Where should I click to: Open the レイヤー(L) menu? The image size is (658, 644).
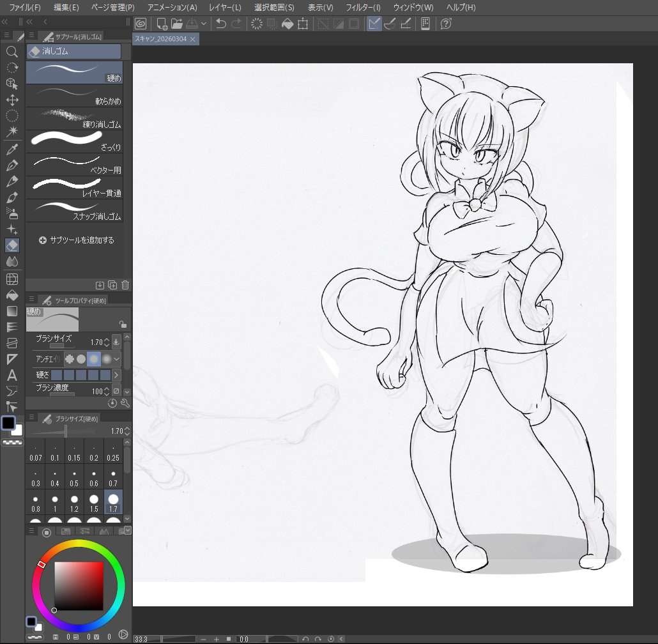(x=225, y=8)
